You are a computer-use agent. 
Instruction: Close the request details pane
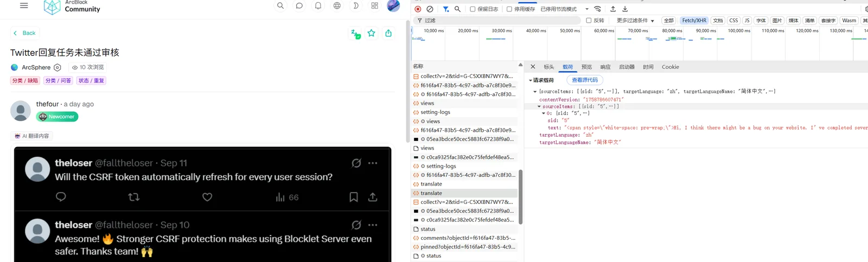tap(533, 67)
